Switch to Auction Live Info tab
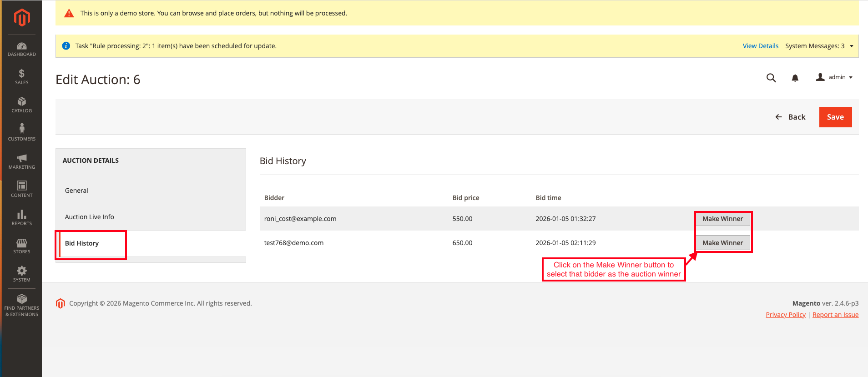 coord(90,217)
